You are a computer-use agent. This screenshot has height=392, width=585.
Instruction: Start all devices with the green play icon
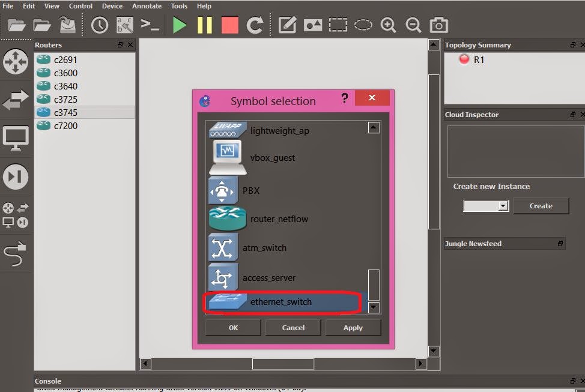178,25
